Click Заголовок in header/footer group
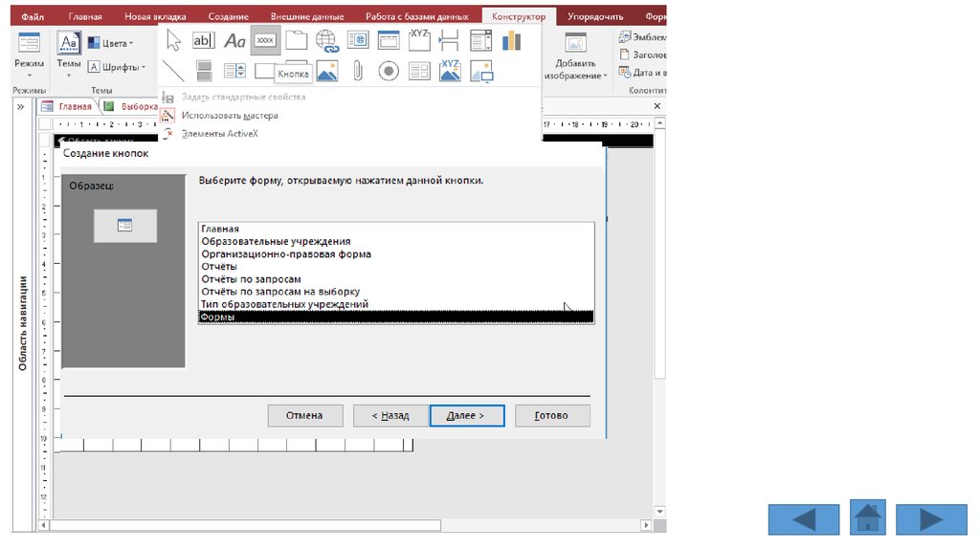Screen dimensions: 980x549 [642, 55]
